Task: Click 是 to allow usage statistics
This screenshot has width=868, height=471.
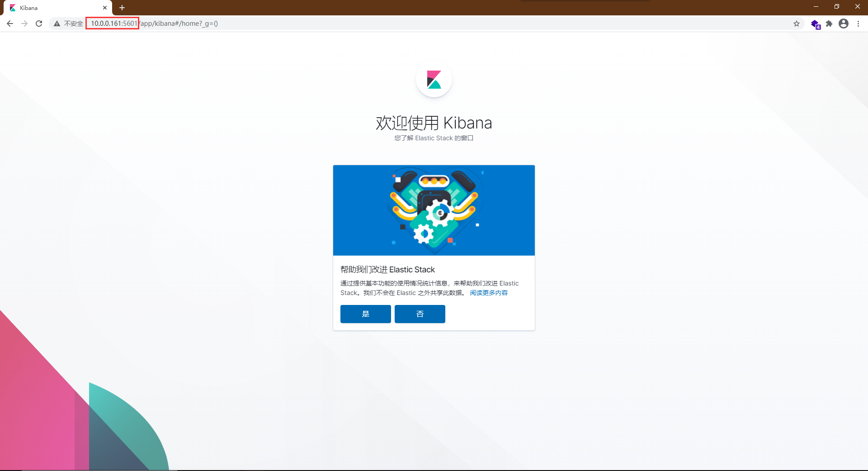Action: (x=365, y=314)
